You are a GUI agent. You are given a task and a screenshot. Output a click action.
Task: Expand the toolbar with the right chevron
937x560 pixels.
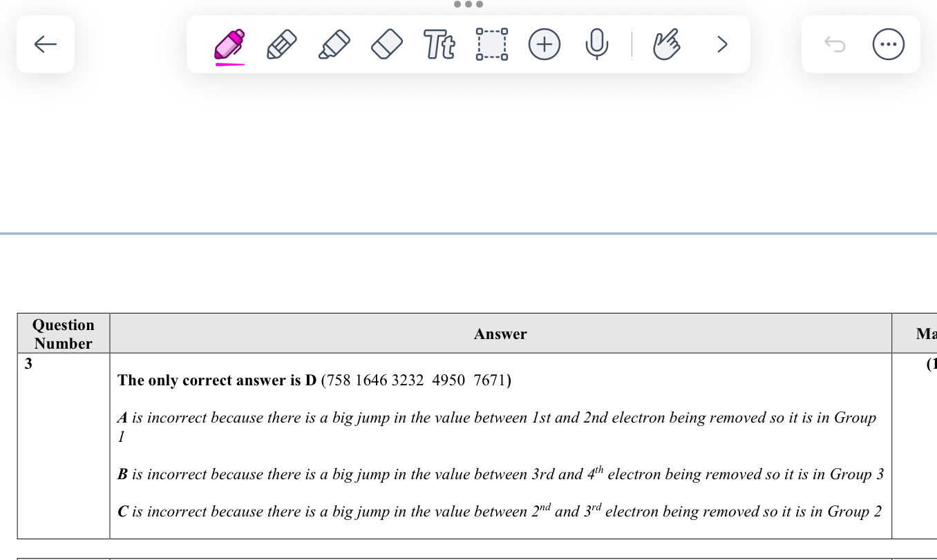point(722,45)
